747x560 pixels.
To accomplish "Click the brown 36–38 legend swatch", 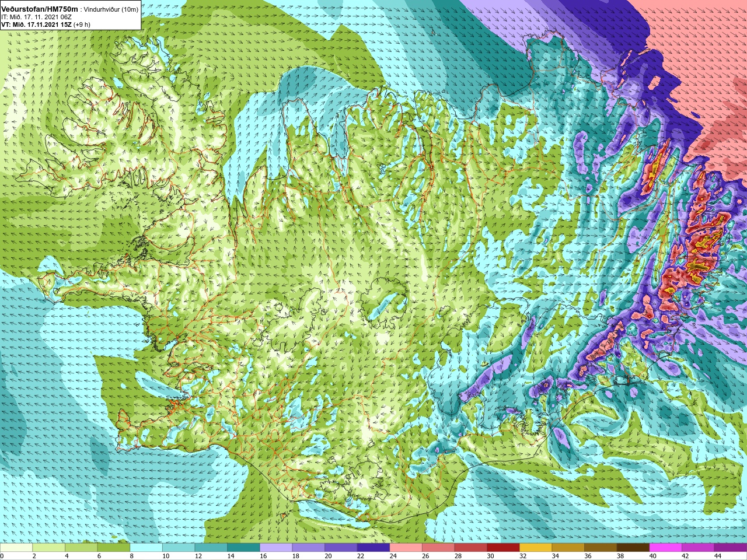I will [x=601, y=547].
